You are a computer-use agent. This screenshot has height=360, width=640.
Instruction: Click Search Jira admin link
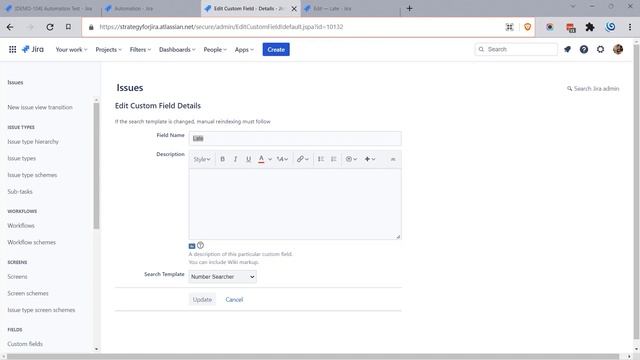pyautogui.click(x=593, y=89)
